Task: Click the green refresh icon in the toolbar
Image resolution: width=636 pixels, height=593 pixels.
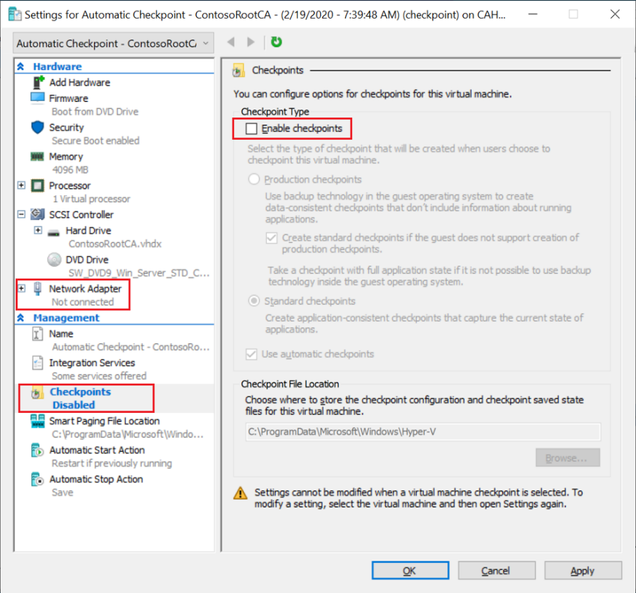Action: (276, 42)
